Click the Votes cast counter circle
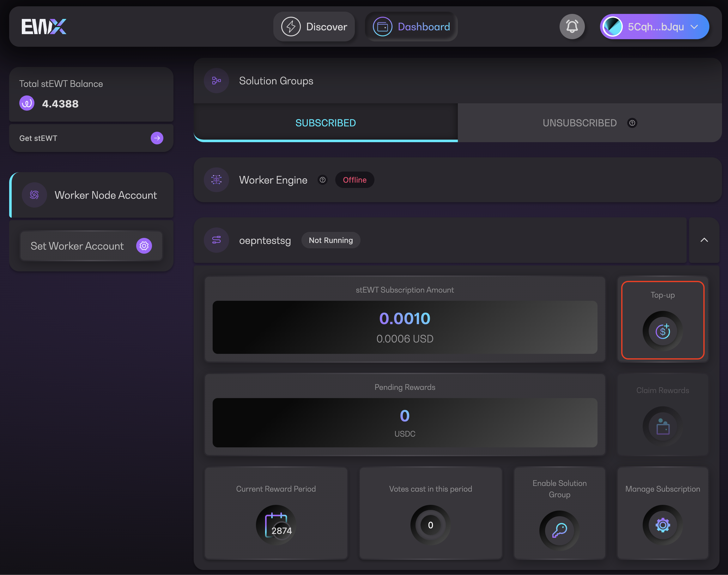This screenshot has width=728, height=575. pyautogui.click(x=430, y=525)
